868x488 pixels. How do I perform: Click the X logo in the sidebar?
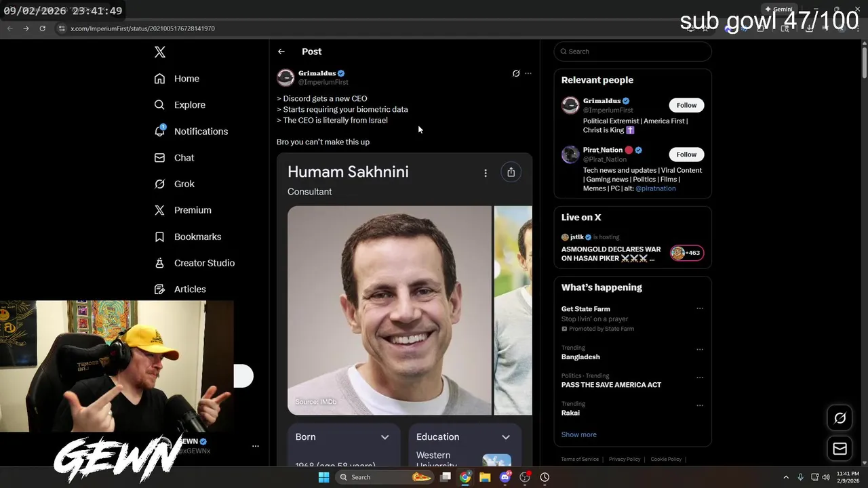tap(159, 52)
